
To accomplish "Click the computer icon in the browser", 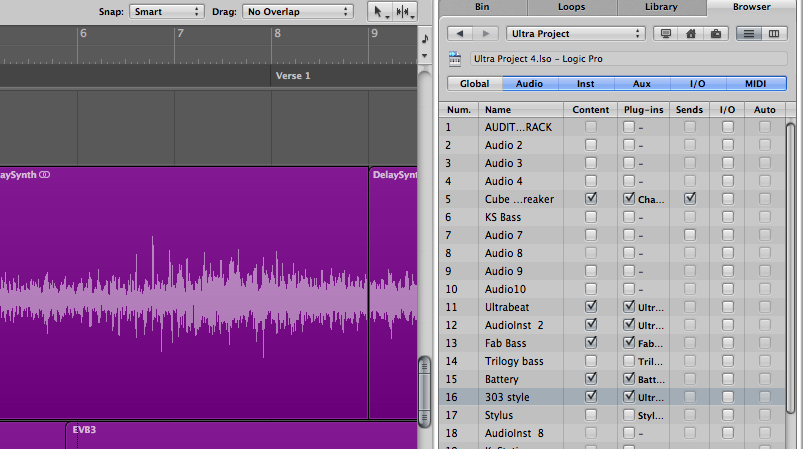I will tap(666, 34).
